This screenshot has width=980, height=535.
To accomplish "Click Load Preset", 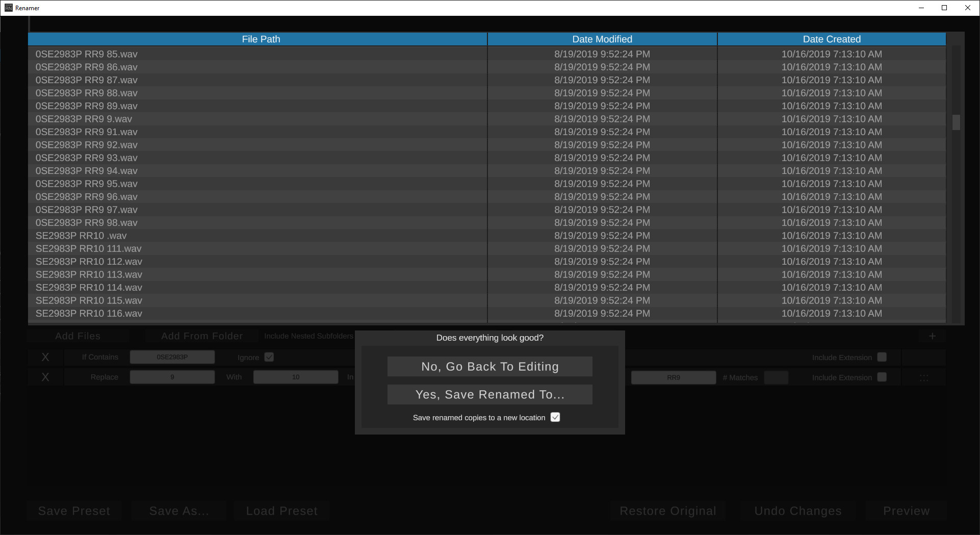I will [x=281, y=511].
